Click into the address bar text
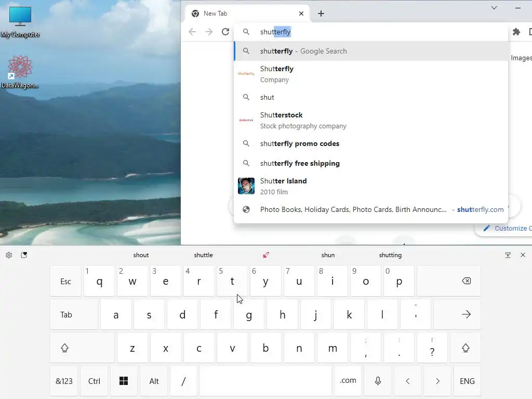532x399 pixels. [371, 32]
